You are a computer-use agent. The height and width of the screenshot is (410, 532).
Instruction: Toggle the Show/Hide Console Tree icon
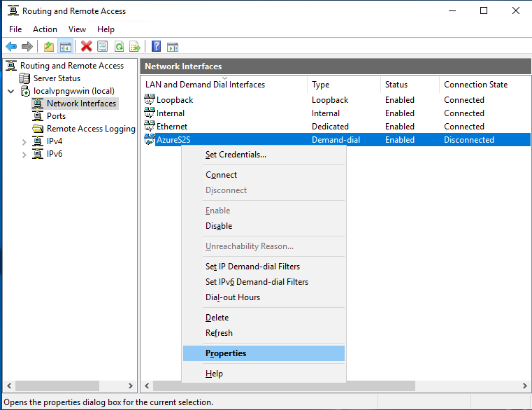click(x=66, y=47)
